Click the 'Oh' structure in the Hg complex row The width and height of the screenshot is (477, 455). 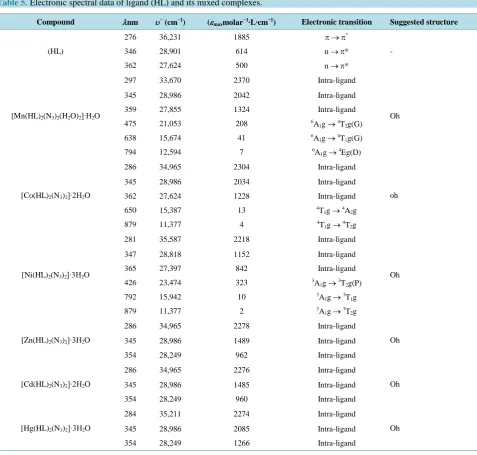[394, 428]
